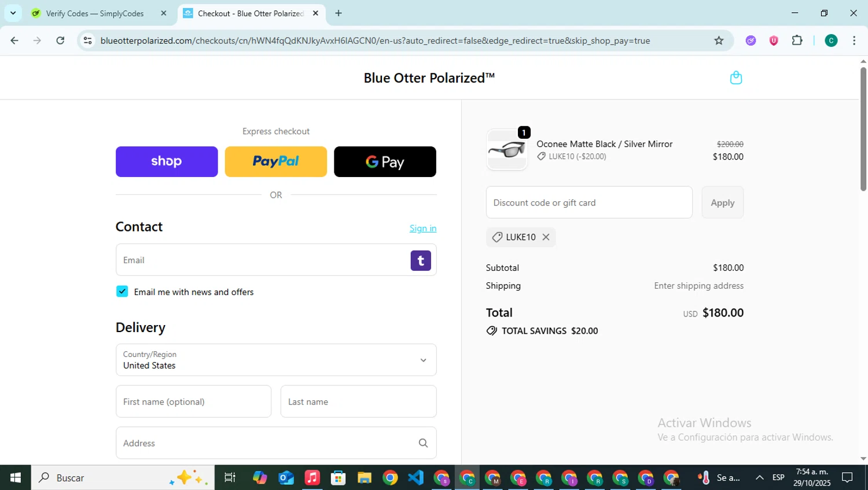Image resolution: width=868 pixels, height=490 pixels.
Task: Switch to Chrome profile I taskbar window
Action: point(569,478)
